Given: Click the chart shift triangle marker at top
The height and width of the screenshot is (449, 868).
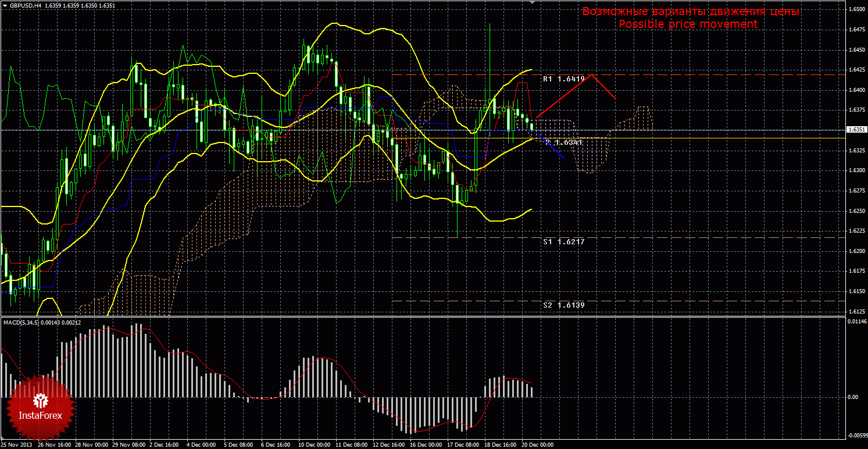Looking at the screenshot, I should coord(531,2).
